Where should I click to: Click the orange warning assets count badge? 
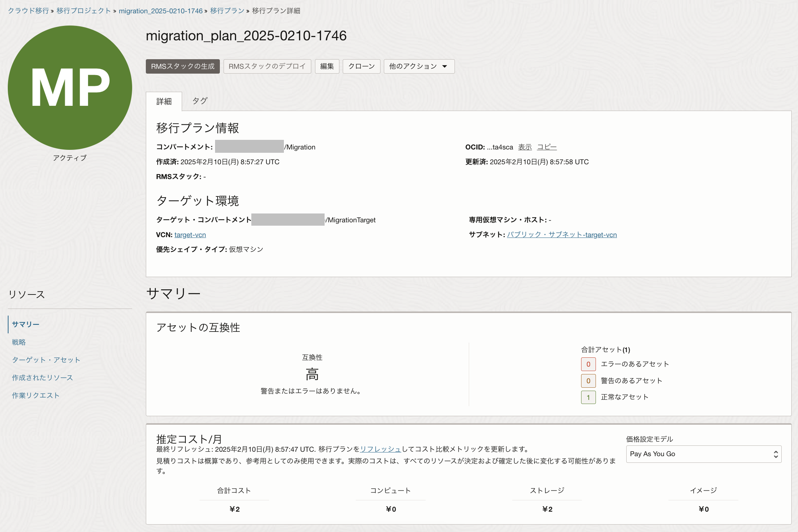coord(588,381)
